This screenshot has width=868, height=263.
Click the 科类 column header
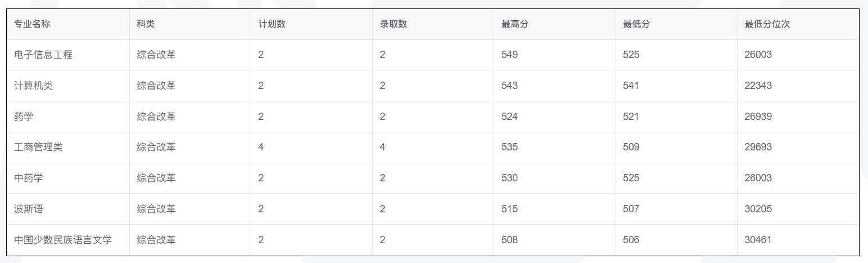pyautogui.click(x=146, y=24)
